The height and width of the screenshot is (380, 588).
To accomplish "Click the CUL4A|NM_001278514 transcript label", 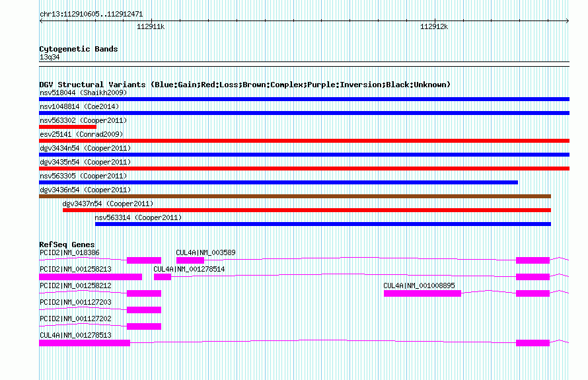I will 189,269.
